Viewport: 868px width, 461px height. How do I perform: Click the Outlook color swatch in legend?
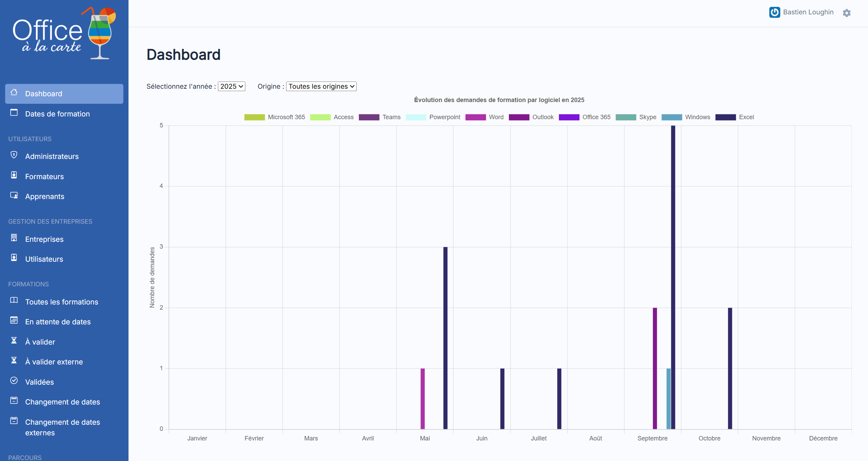[x=519, y=117]
